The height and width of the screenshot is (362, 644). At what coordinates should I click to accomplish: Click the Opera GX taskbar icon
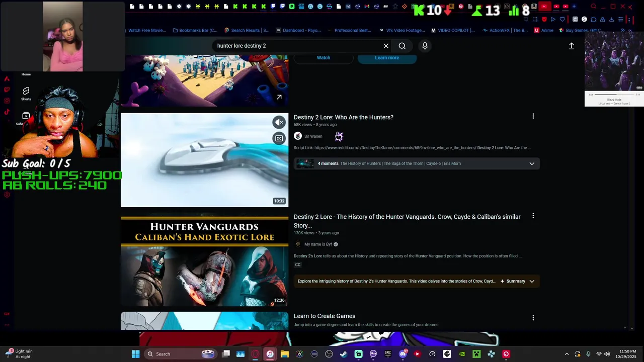click(255, 354)
